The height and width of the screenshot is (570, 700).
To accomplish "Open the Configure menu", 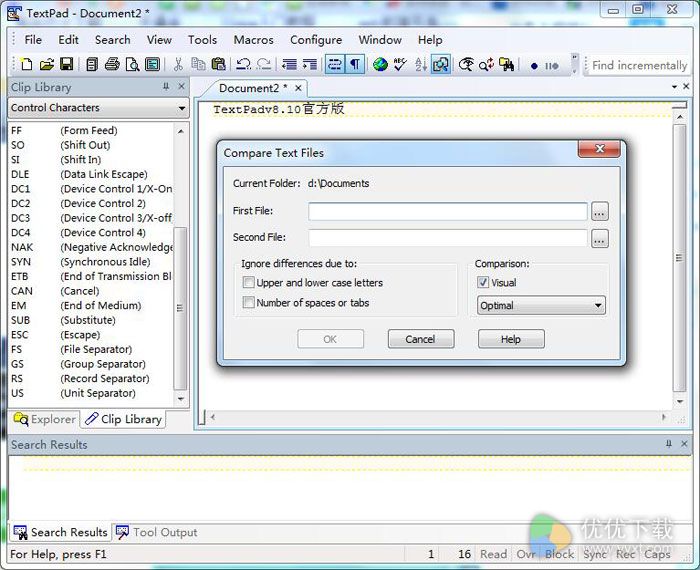I will [316, 40].
